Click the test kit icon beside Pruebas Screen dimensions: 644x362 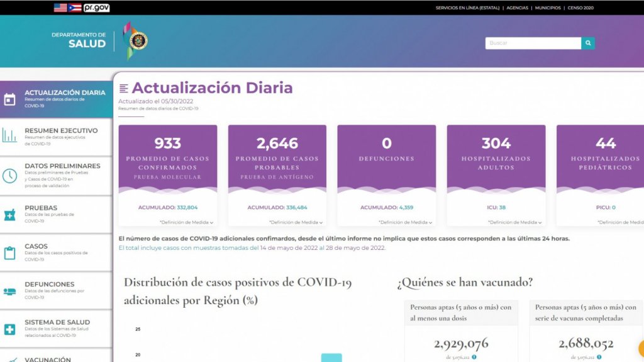9,214
